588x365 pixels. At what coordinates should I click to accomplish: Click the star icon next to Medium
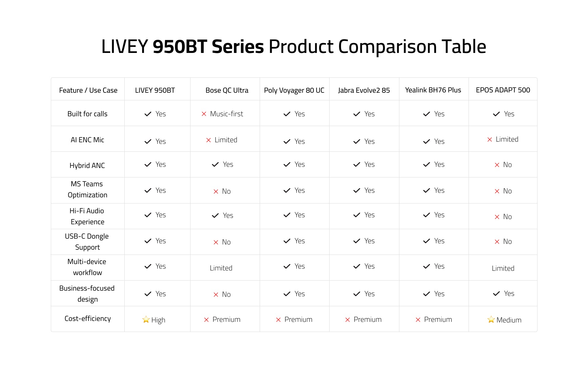(491, 320)
